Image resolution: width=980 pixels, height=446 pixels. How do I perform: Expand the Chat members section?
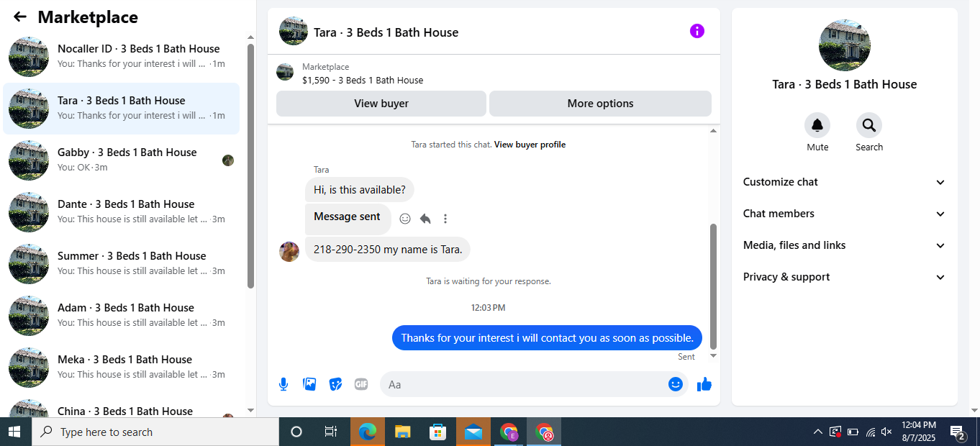click(844, 214)
